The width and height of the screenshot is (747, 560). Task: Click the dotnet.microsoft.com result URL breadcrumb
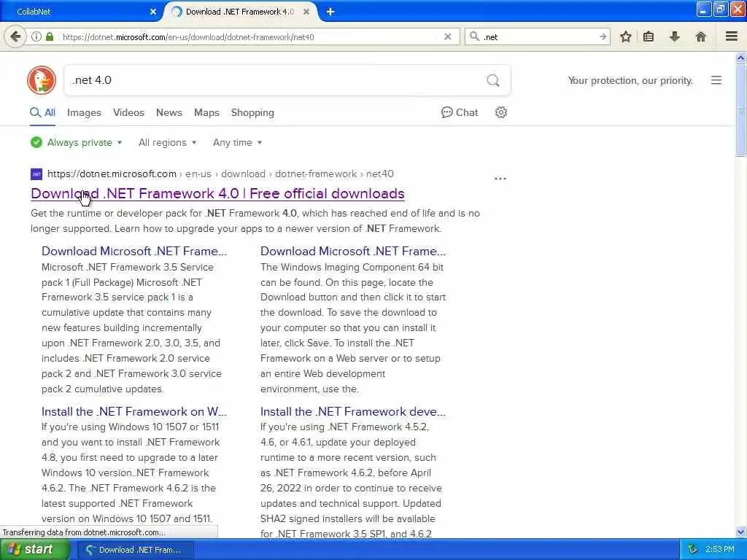220,174
